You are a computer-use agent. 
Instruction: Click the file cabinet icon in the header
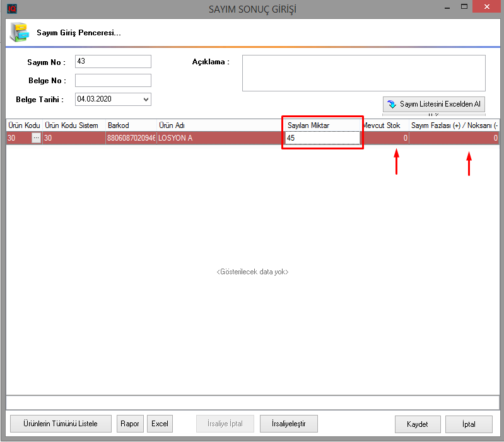[x=18, y=32]
